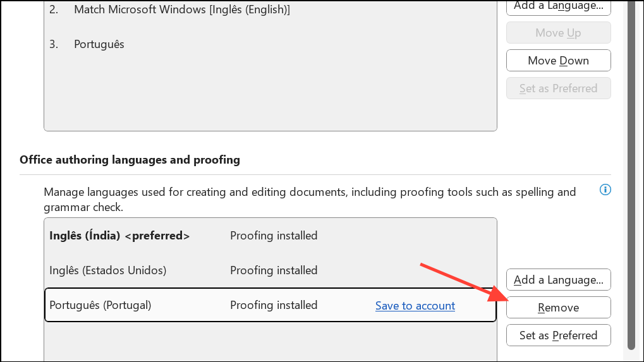This screenshot has width=644, height=362.
Task: Set Português (Portugal) as Preferred authoring language
Action: 558,335
